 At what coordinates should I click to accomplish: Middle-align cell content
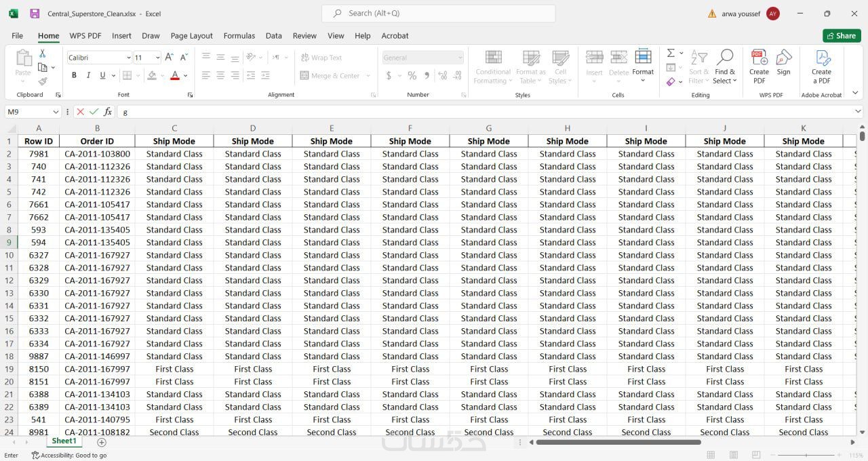click(x=220, y=58)
